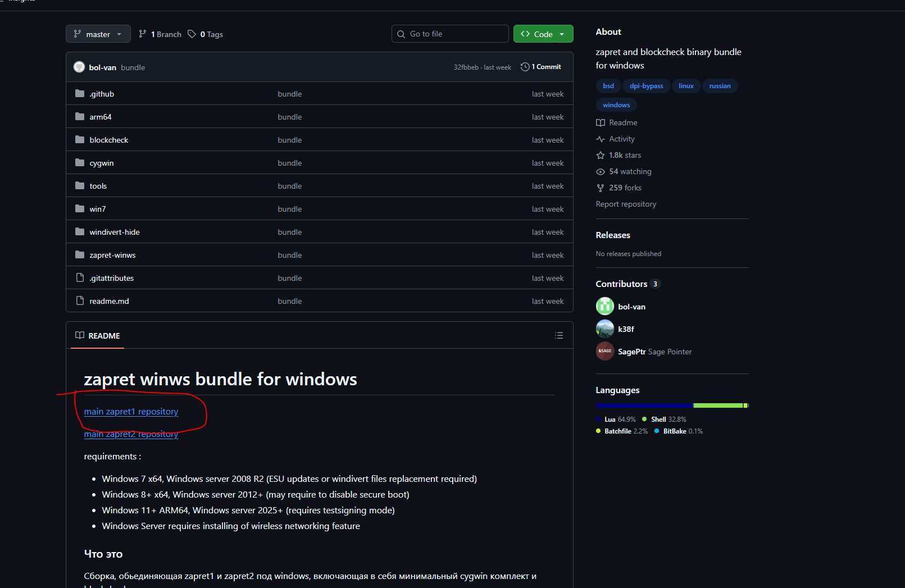Open k38f contributor avatar
905x588 pixels.
tap(605, 329)
